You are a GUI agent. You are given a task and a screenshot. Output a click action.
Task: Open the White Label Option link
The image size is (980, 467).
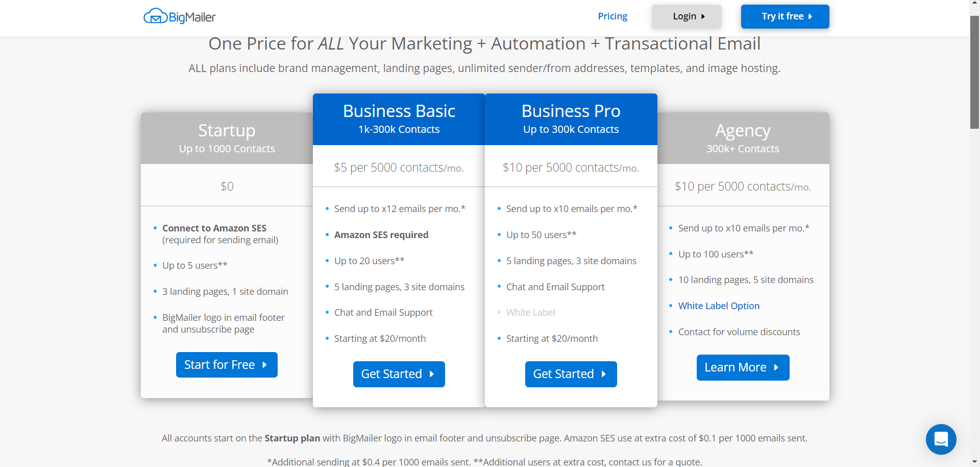tap(719, 306)
